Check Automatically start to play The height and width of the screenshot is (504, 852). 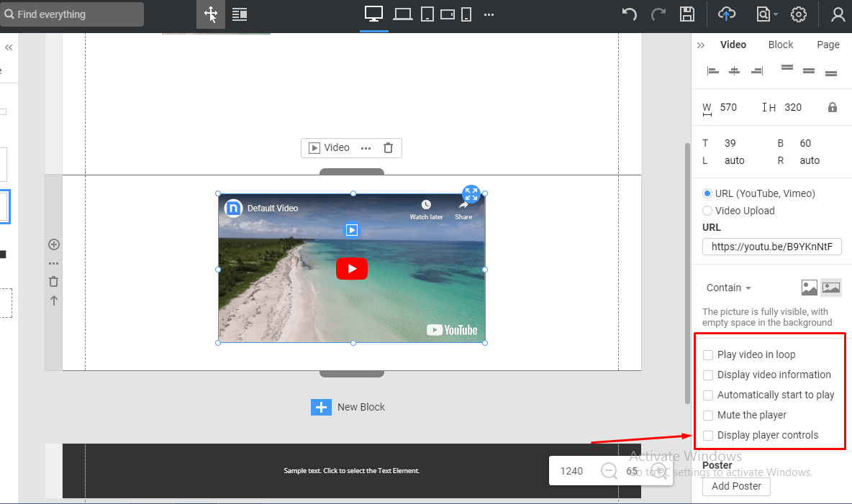[707, 395]
